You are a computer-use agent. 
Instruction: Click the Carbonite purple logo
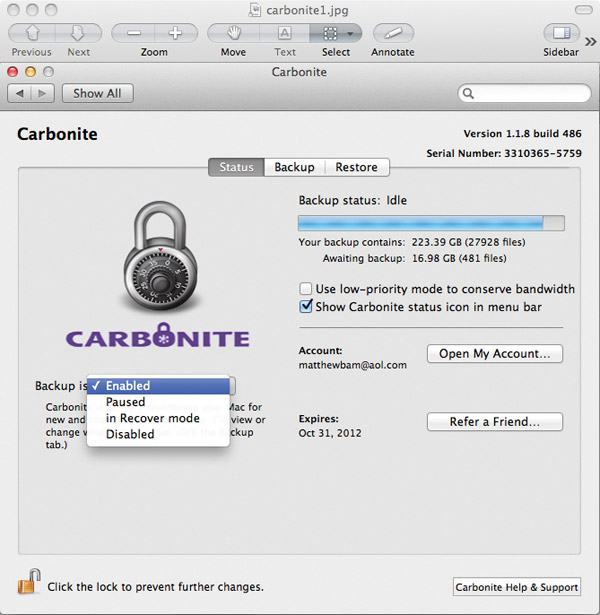(158, 337)
